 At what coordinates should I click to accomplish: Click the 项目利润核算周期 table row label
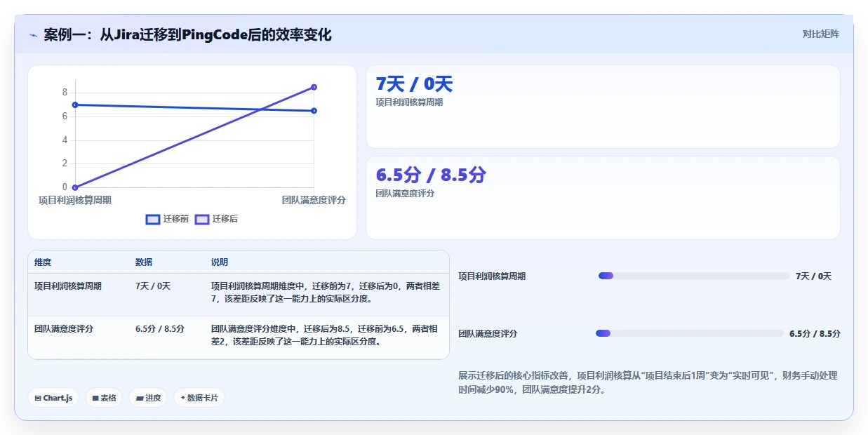coord(68,286)
